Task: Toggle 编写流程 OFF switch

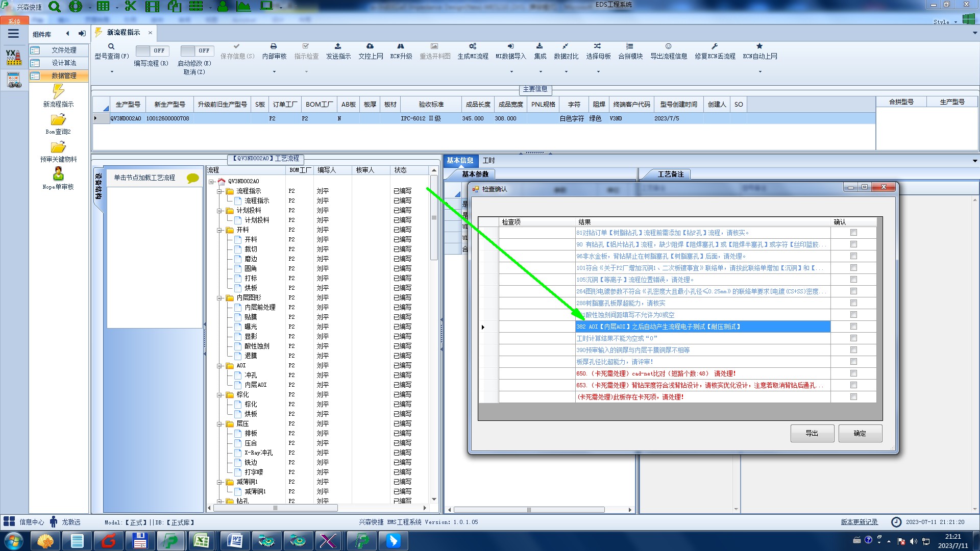Action: (x=152, y=51)
